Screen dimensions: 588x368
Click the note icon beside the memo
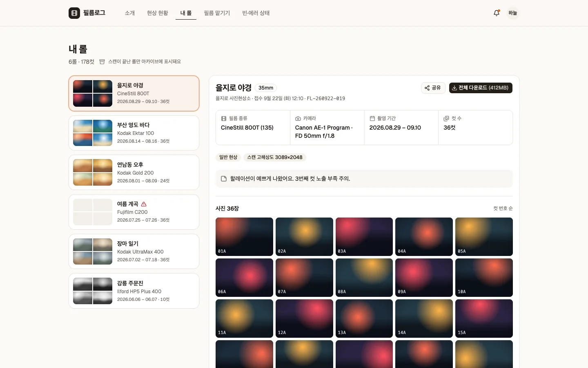(x=224, y=179)
